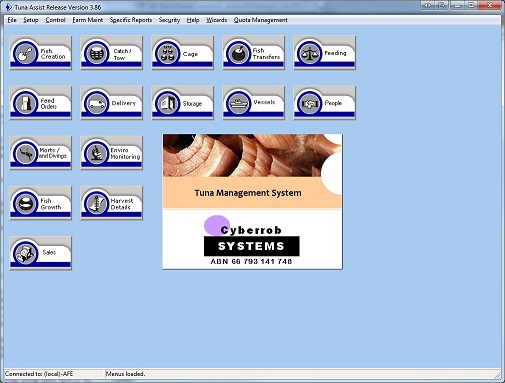The image size is (505, 383).
Task: Open the Fish Growth module
Action: click(x=41, y=203)
